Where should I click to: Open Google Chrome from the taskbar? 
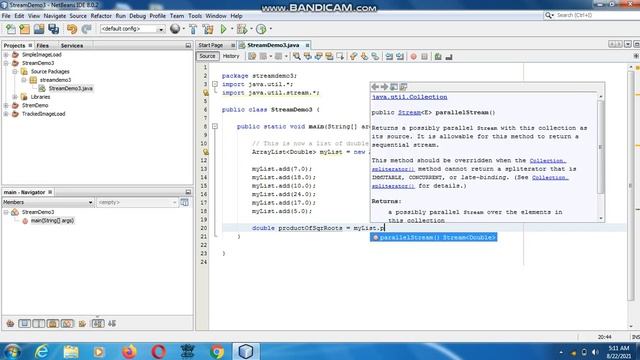coord(217,351)
